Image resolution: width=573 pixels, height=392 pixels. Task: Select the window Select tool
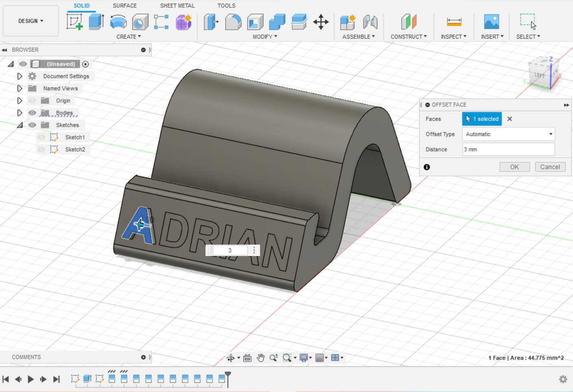click(528, 22)
